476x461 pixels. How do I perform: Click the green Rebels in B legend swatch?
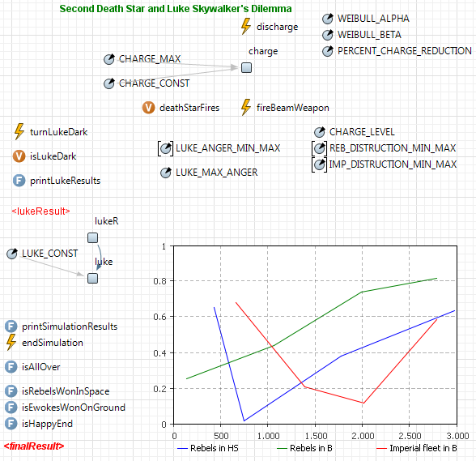[x=282, y=448]
